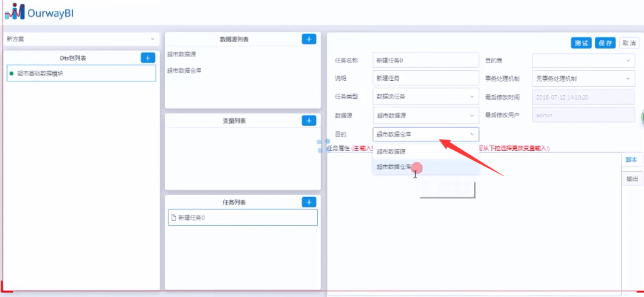The width and height of the screenshot is (644, 297).
Task: Add a new variable
Action: point(309,120)
